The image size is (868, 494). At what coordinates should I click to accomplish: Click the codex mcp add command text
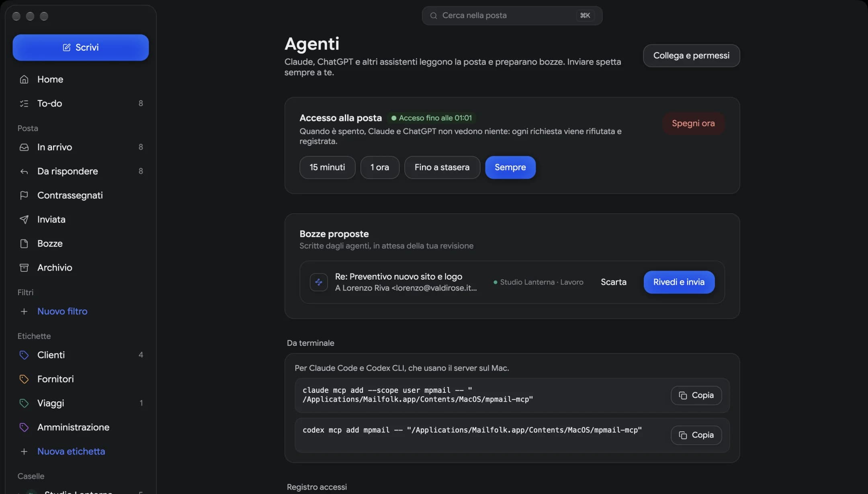(472, 430)
